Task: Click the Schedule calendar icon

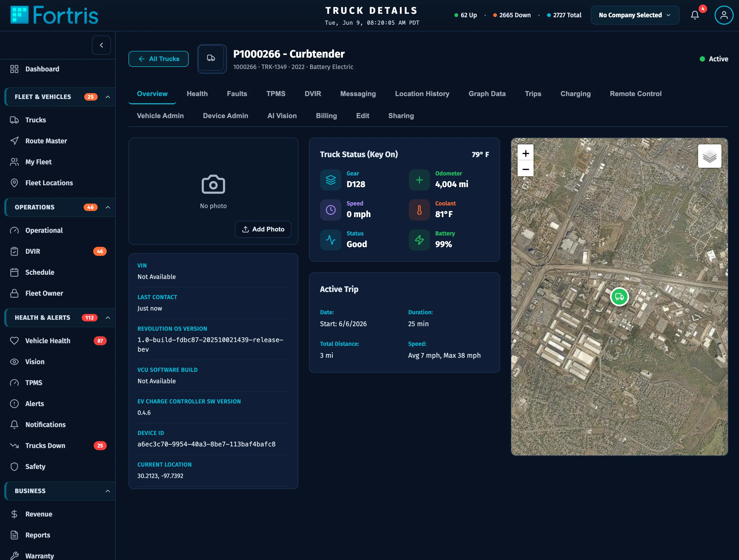Action: point(14,272)
